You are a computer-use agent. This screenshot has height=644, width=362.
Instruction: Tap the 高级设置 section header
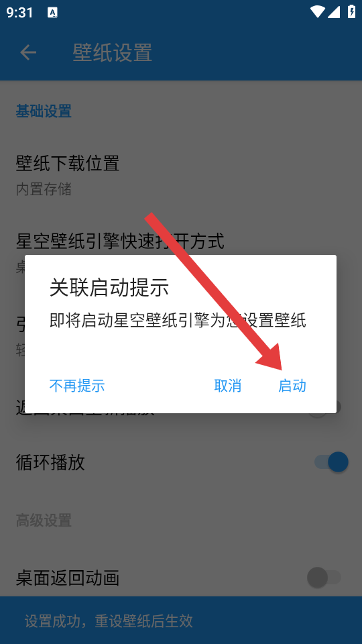(x=44, y=521)
